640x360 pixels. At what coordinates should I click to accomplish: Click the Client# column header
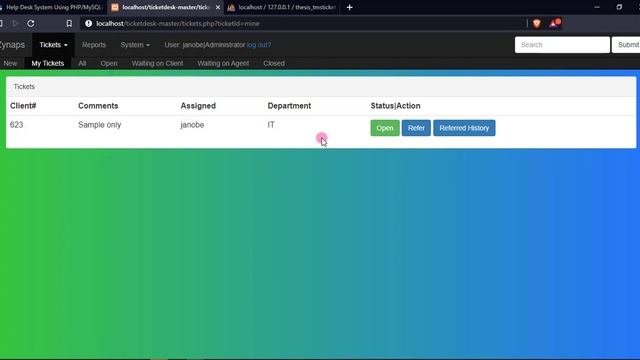click(23, 106)
